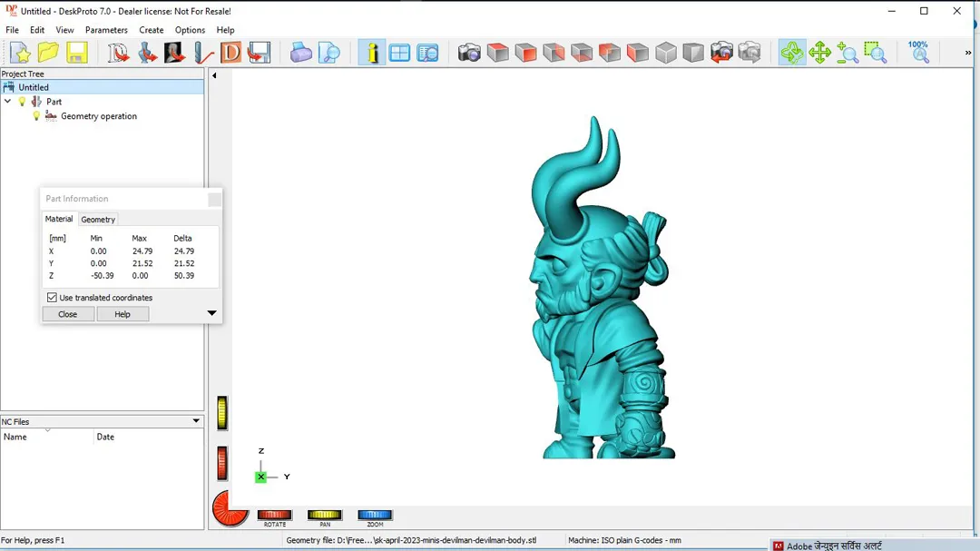Click the blue ZOOM thumbwheel
This screenshot has height=551, width=980.
375,515
